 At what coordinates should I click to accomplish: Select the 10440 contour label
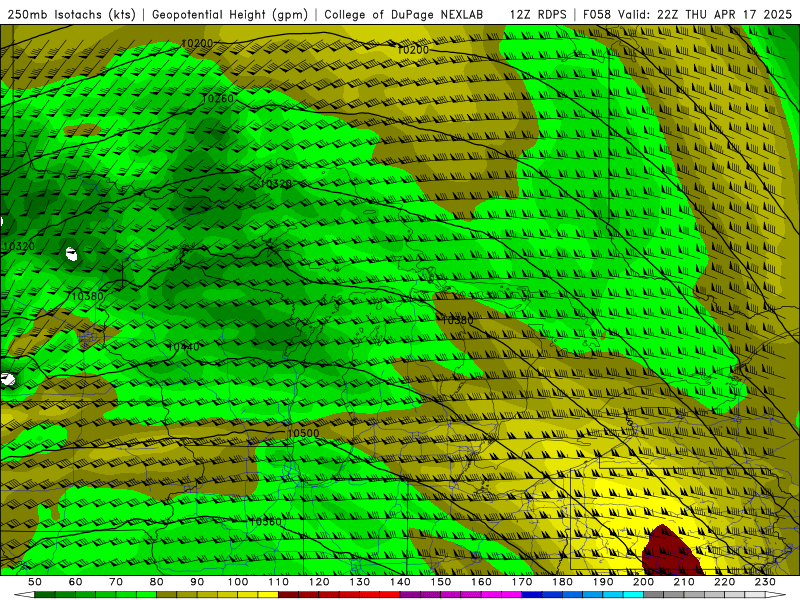point(184,347)
